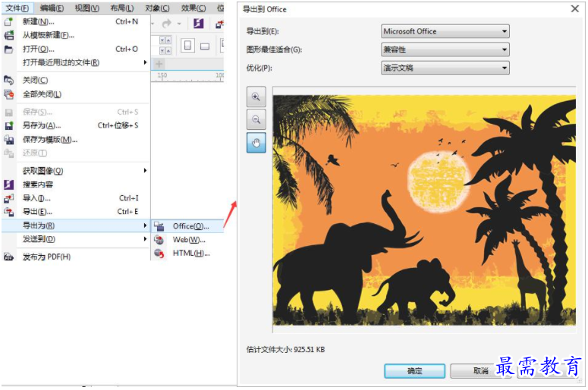Expand the 发送到(D) submenu arrow
This screenshot has width=588, height=390.
coord(145,239)
